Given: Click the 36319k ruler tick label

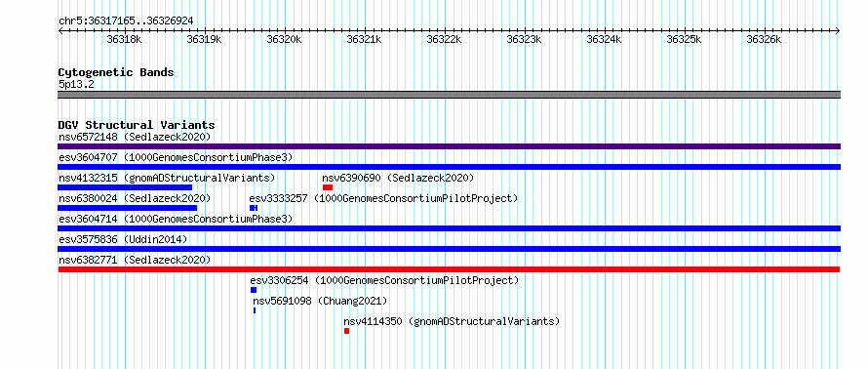Looking at the screenshot, I should (204, 39).
